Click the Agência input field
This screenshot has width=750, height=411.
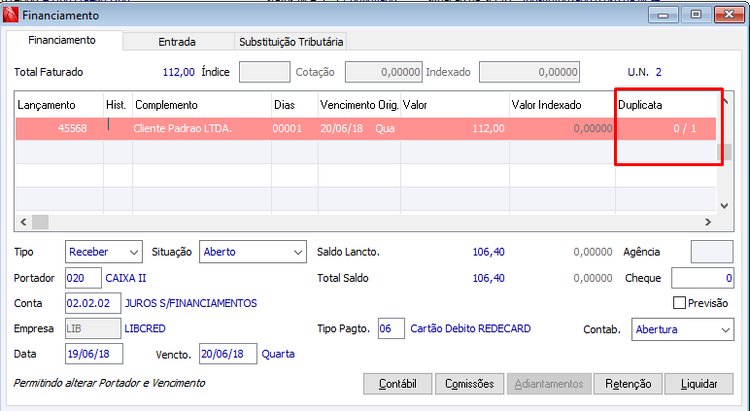712,252
